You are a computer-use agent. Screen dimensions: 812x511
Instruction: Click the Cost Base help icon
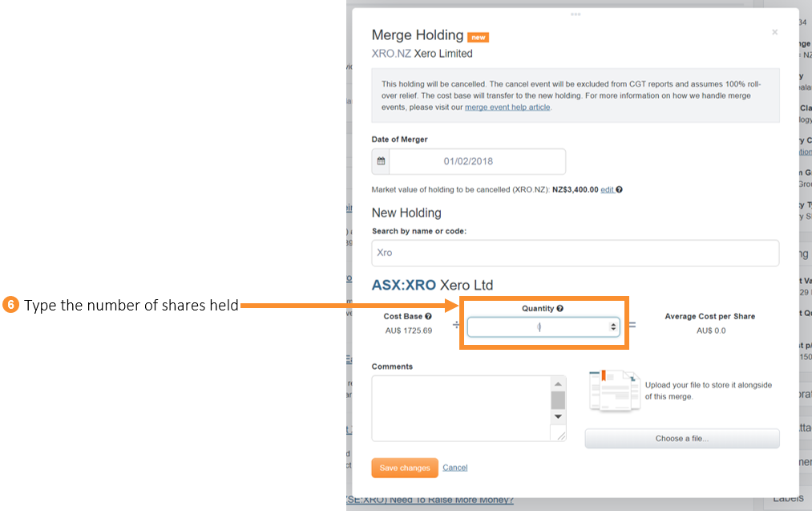(429, 316)
